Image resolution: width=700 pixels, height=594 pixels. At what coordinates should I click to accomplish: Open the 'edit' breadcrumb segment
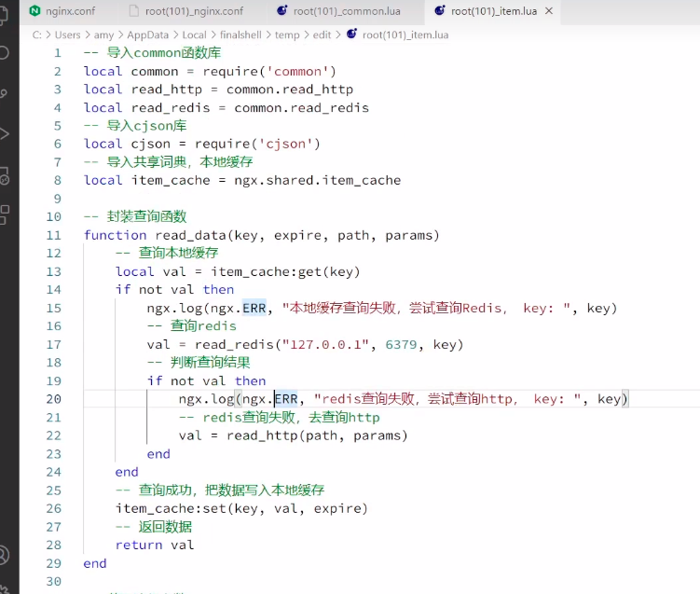click(x=322, y=35)
